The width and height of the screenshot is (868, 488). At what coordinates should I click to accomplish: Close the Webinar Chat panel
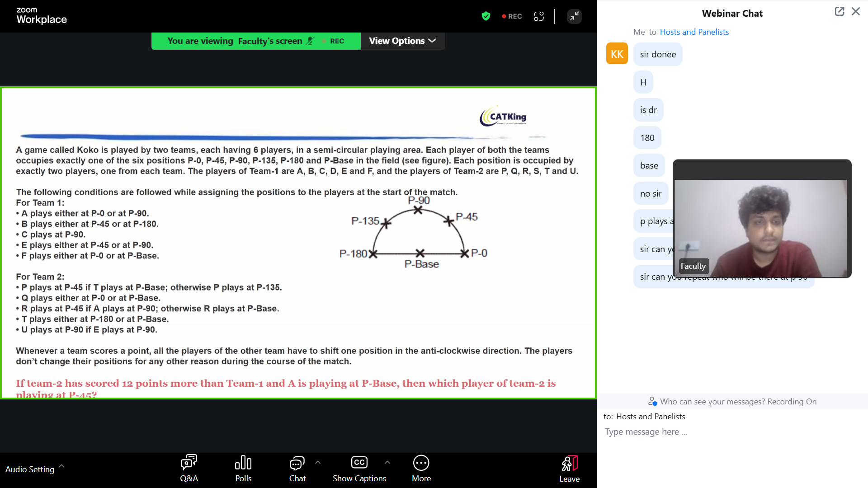tap(856, 12)
